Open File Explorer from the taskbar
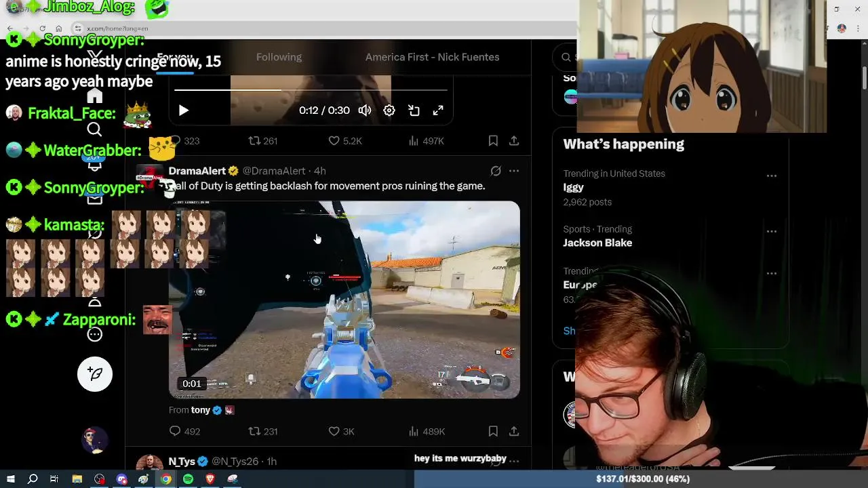868x488 pixels. [x=77, y=479]
